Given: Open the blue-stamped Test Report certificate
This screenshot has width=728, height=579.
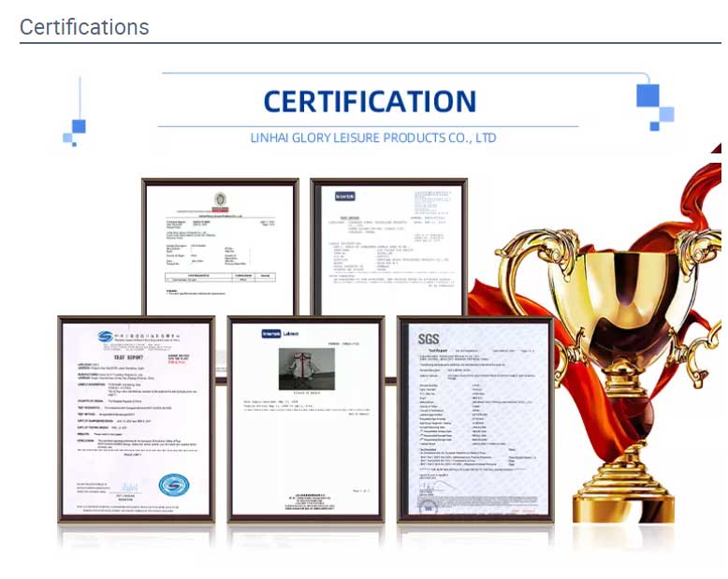Looking at the screenshot, I should coord(136,419).
